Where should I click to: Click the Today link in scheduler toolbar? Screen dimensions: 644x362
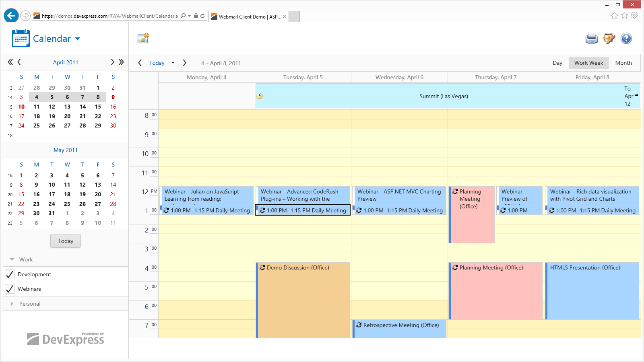(157, 63)
